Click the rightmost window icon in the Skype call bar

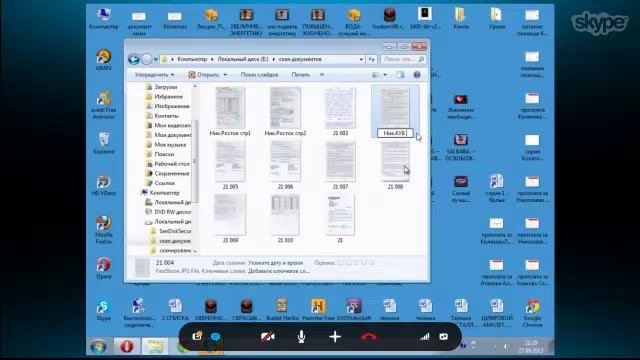444,337
